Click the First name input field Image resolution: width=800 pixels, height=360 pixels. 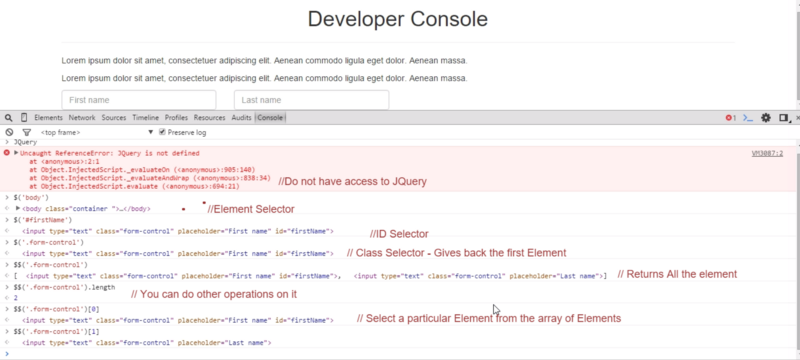(139, 100)
